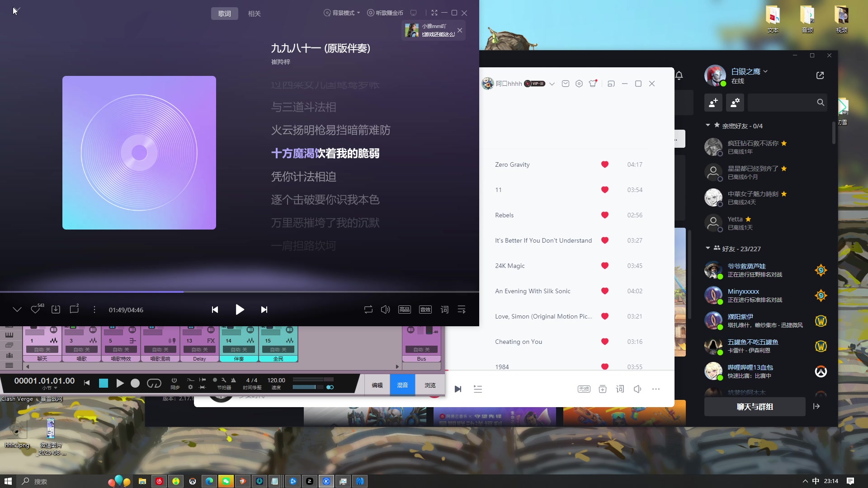This screenshot has width=868, height=488.
Task: Open song comments icon with badge 2
Action: click(x=75, y=310)
